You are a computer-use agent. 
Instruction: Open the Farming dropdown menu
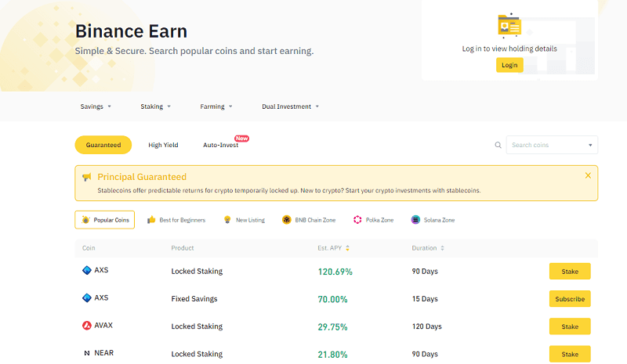[x=216, y=106]
